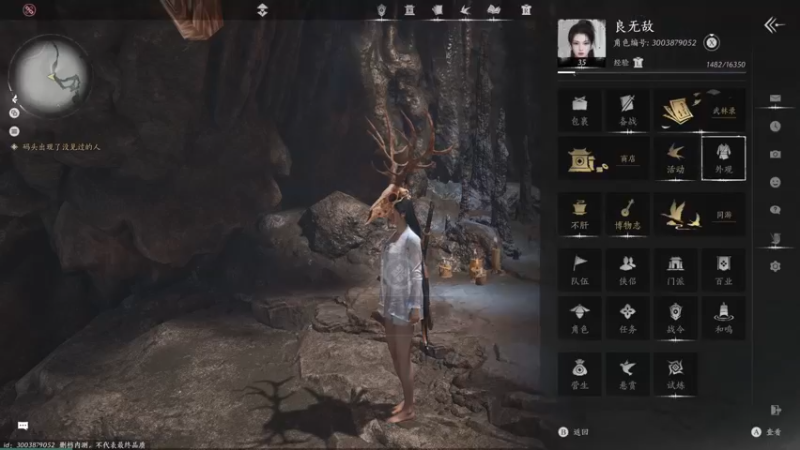The image size is (800, 450).
Task: Click the 经验 experience trash icon
Action: [638, 63]
